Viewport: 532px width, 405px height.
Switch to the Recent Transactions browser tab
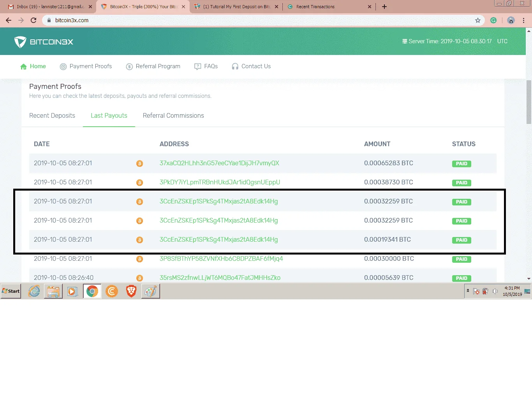click(329, 7)
